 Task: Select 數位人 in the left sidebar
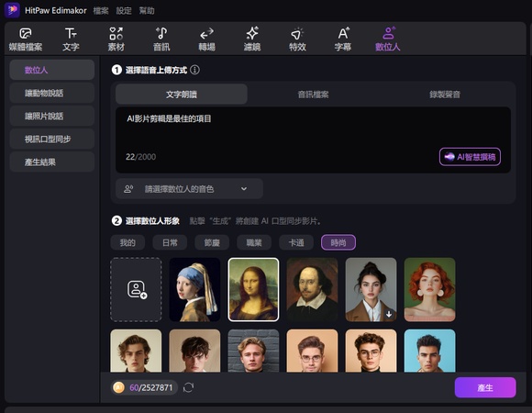coord(52,70)
